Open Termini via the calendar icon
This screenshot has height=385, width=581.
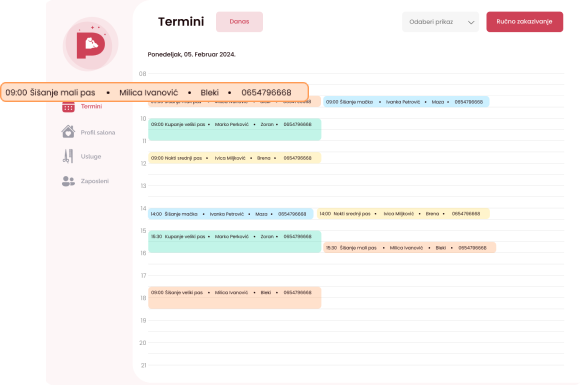pyautogui.click(x=68, y=107)
